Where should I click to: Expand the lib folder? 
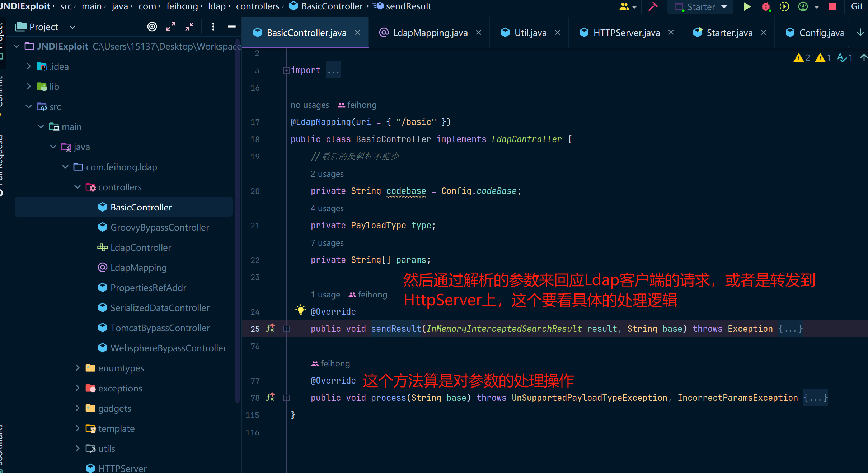pos(29,87)
